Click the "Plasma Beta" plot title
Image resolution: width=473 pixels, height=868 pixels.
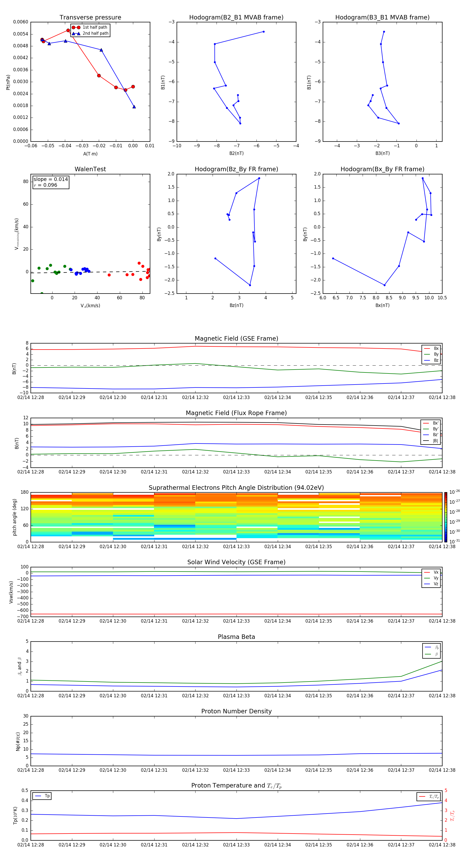[x=236, y=637]
